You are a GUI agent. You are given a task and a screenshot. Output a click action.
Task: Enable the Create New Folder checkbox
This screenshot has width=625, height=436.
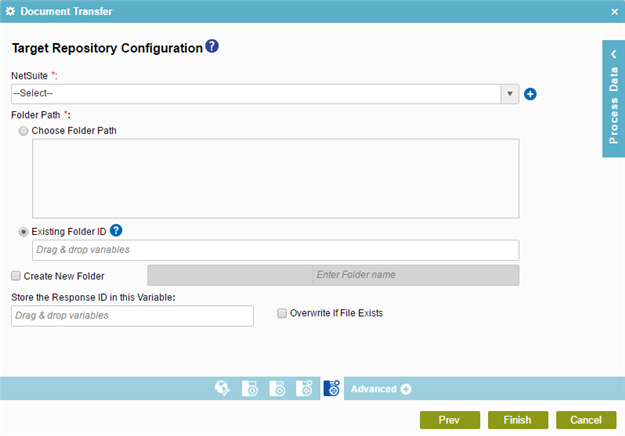tap(16, 276)
